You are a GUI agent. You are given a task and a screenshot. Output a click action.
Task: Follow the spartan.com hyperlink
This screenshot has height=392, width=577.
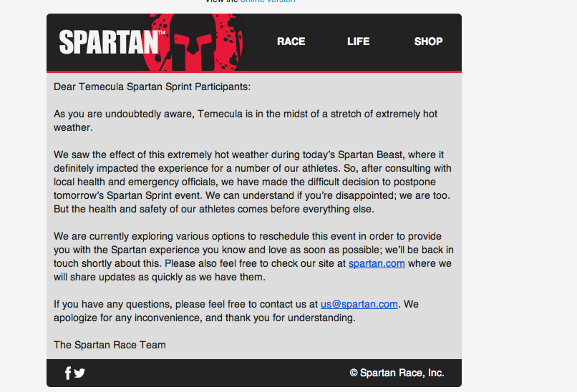[x=377, y=263]
